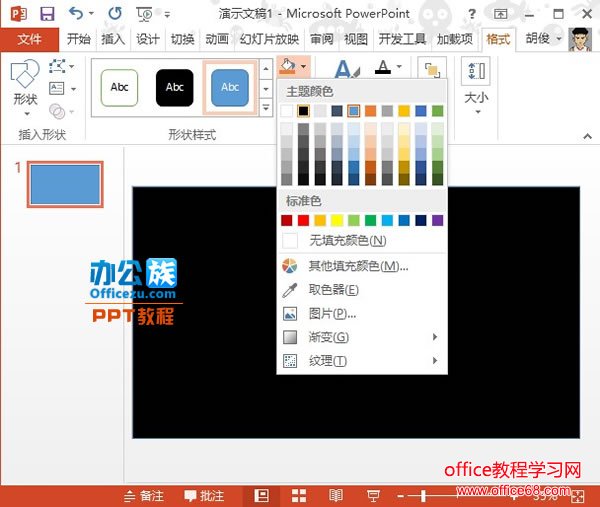Screen dimensions: 600x507
Task: Expand Undo history dropdown arrow
Action: click(91, 14)
